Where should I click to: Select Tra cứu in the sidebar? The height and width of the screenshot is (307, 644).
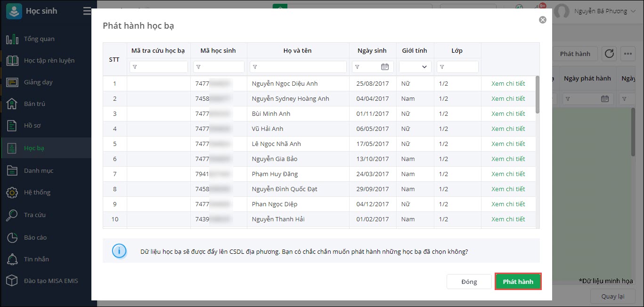(x=35, y=215)
